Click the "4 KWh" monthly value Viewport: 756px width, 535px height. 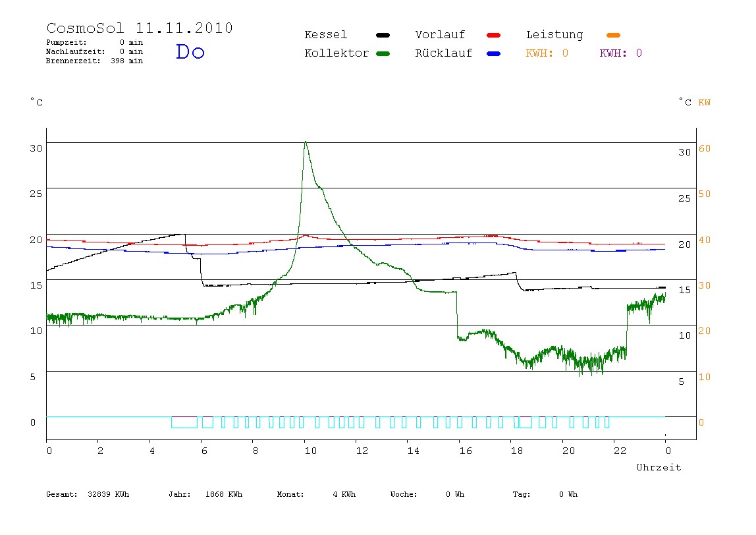(344, 494)
